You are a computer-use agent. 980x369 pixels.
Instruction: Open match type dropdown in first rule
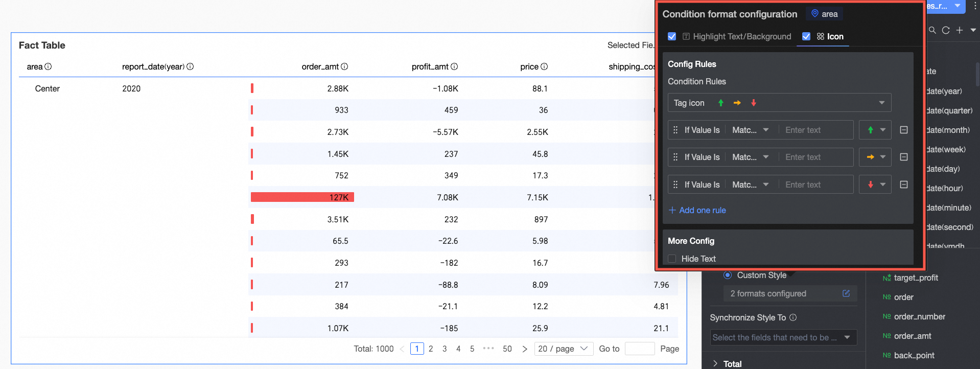click(x=750, y=130)
